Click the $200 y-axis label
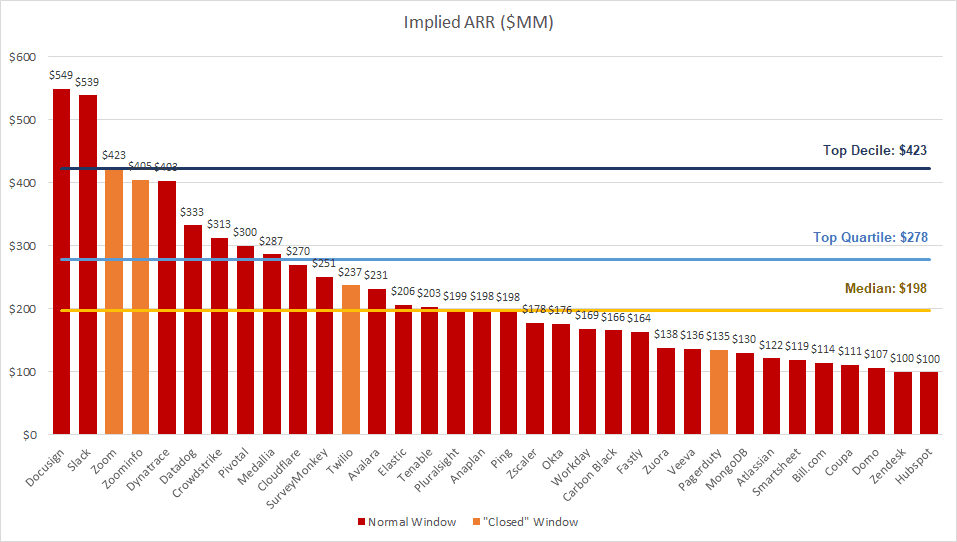957x542 pixels. coord(23,309)
